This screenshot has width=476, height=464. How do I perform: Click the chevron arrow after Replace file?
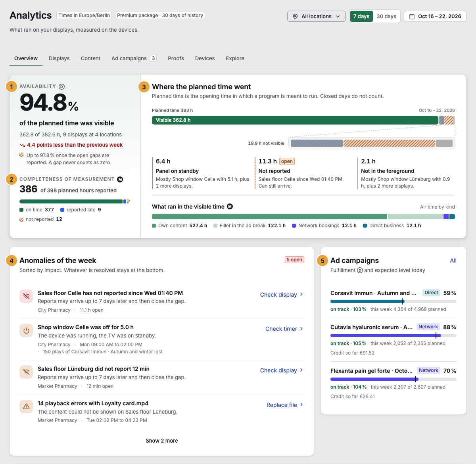click(x=301, y=405)
